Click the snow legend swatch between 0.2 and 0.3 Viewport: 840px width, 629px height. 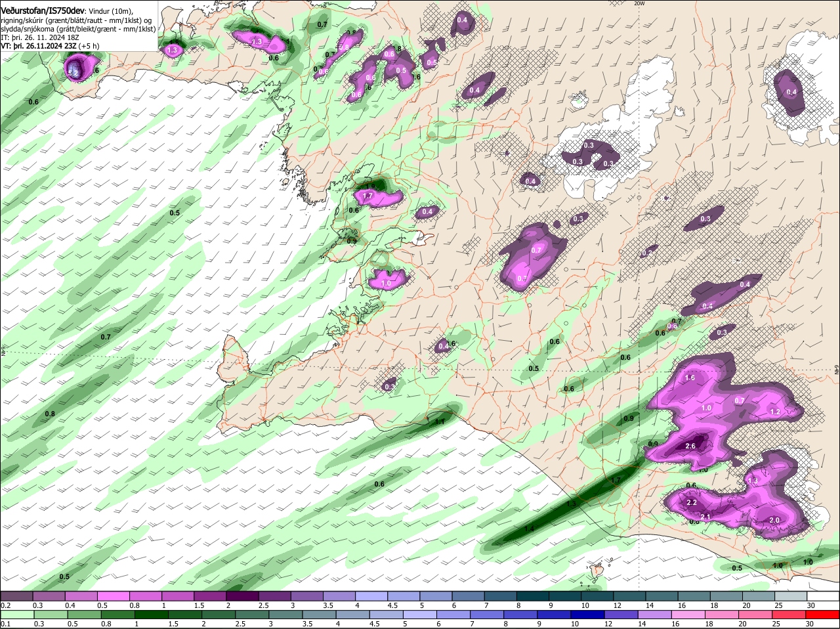pyautogui.click(x=16, y=596)
